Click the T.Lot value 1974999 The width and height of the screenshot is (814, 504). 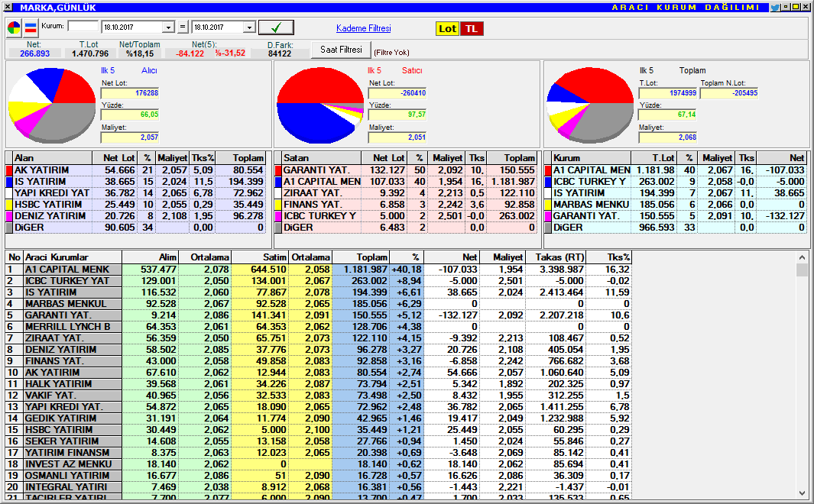point(667,93)
